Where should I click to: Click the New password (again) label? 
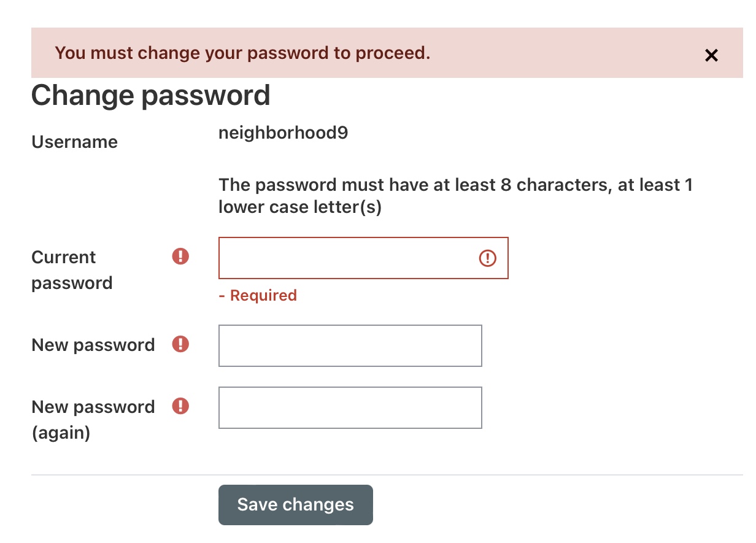93,420
